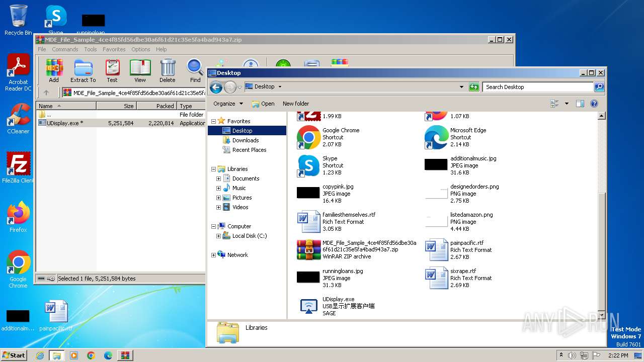Select UDisplay.exe row in WinRAR list
Viewport: 644px width, 362px height.
(x=121, y=123)
